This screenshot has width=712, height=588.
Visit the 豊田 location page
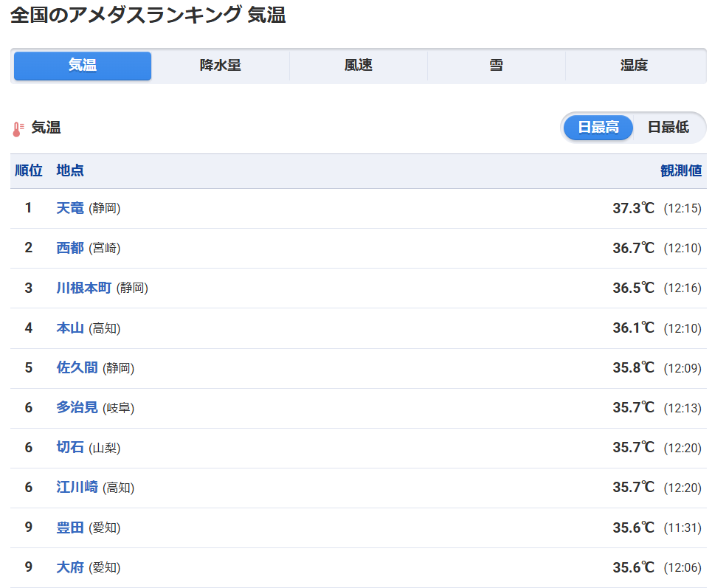(70, 528)
